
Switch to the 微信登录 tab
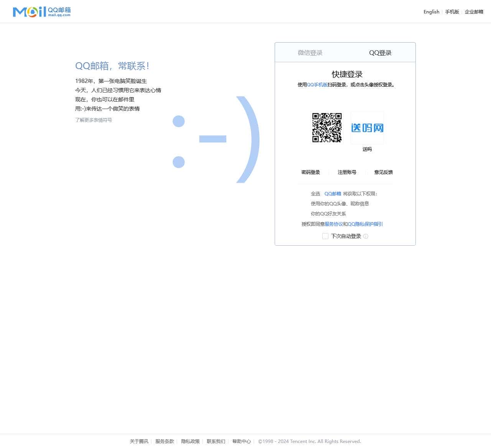[310, 53]
